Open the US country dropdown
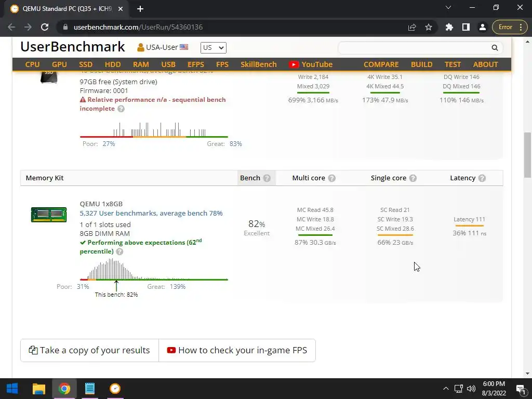532x399 pixels. (213, 47)
